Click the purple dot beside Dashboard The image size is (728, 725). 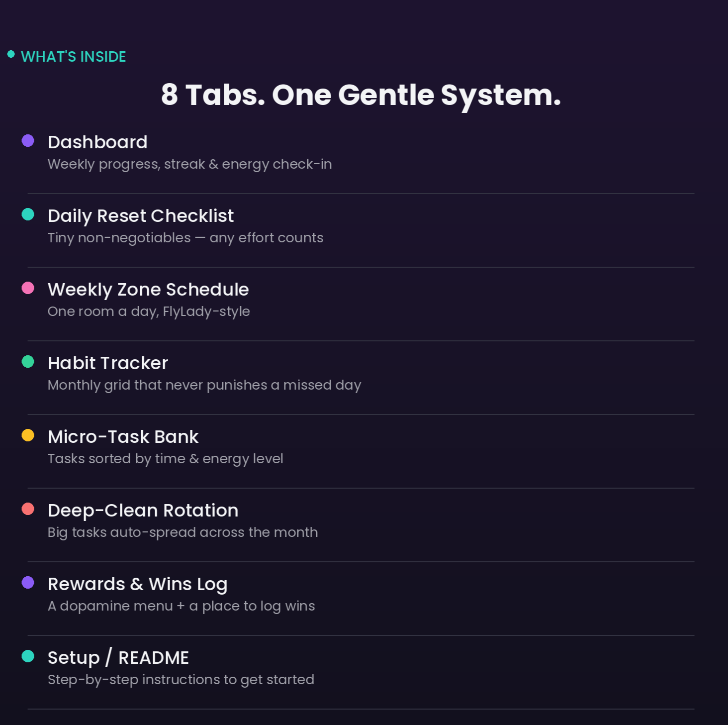[28, 141]
